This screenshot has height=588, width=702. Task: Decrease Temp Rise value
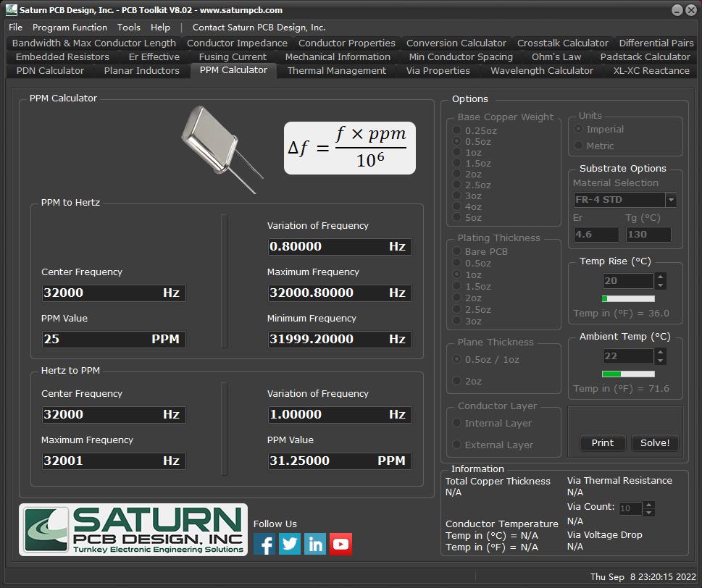pos(660,285)
